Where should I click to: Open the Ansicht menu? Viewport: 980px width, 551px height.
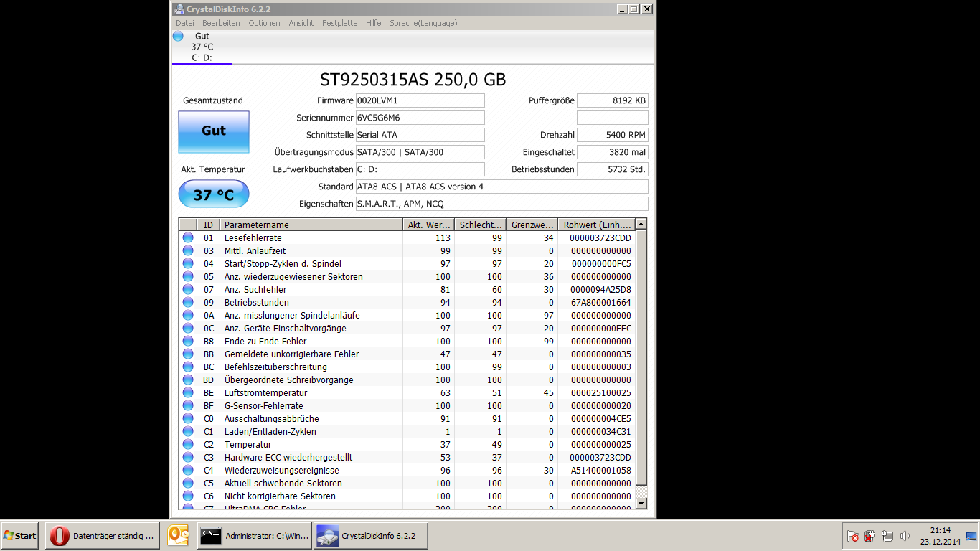[301, 23]
